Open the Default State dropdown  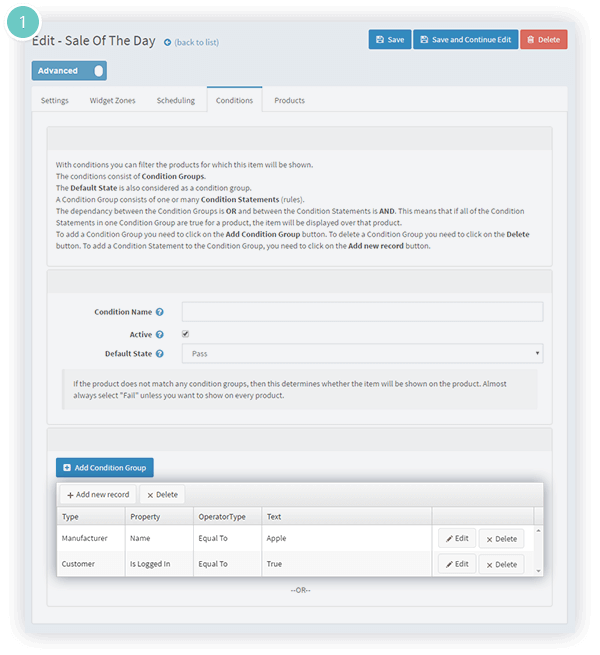point(362,354)
